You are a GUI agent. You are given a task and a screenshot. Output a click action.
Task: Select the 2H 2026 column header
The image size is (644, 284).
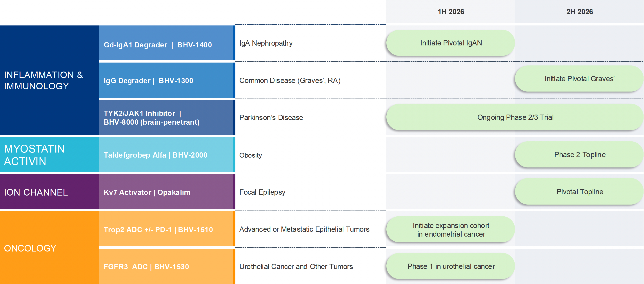tap(579, 12)
